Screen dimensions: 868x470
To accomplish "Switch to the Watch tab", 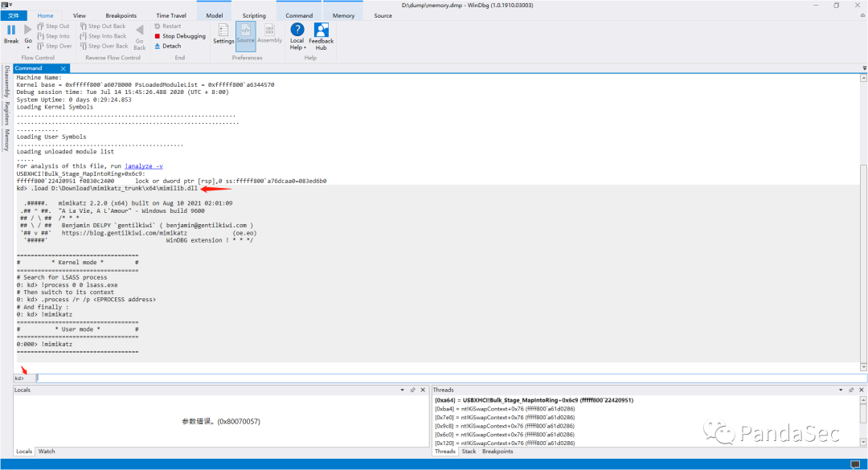I will 47,452.
